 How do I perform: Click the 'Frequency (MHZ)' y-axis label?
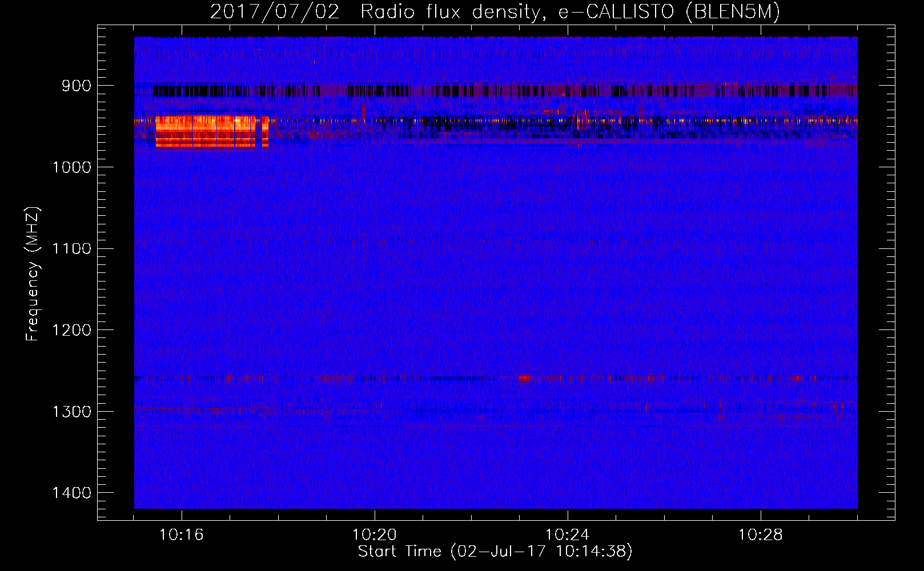[x=33, y=274]
